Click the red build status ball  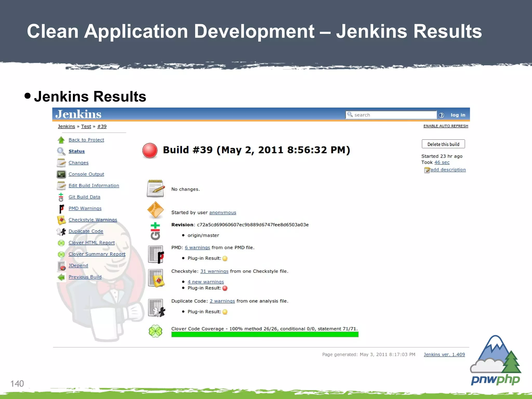150,150
